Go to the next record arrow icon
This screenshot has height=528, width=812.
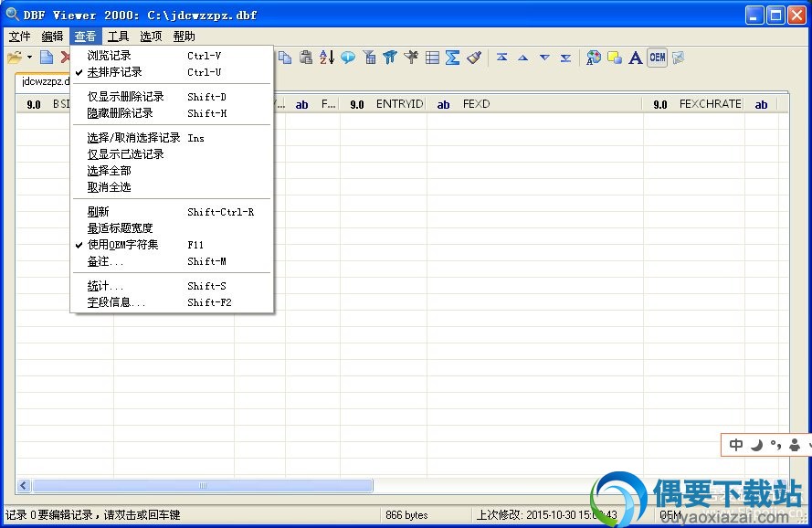pos(544,58)
